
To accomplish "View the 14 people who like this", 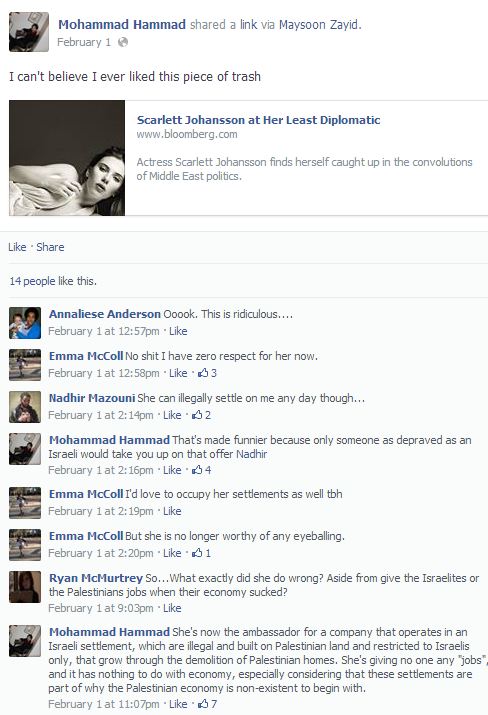I will 53,281.
